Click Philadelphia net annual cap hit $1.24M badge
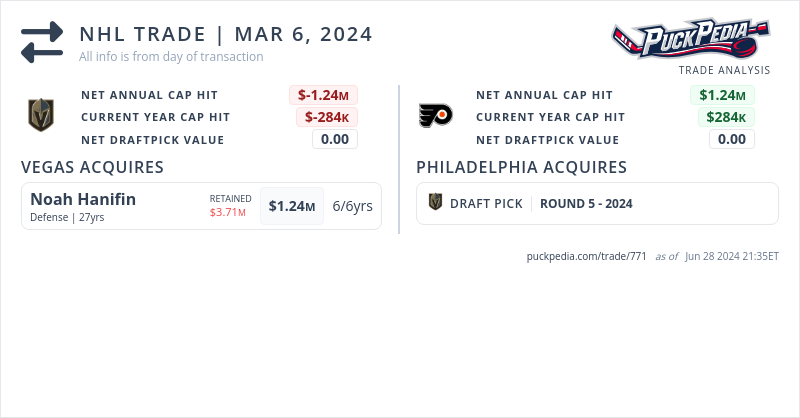The width and height of the screenshot is (800, 418). tap(721, 95)
